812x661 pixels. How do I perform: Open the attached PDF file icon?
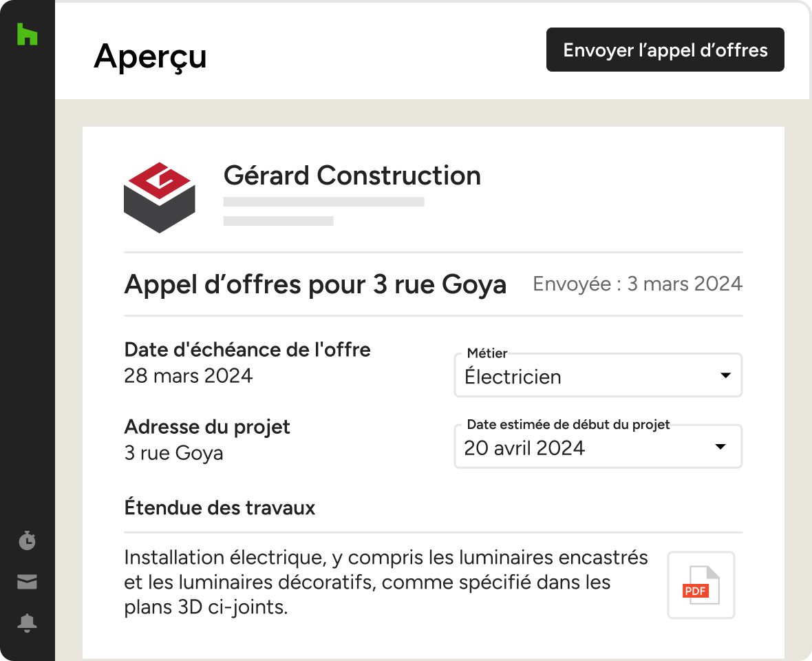[701, 585]
